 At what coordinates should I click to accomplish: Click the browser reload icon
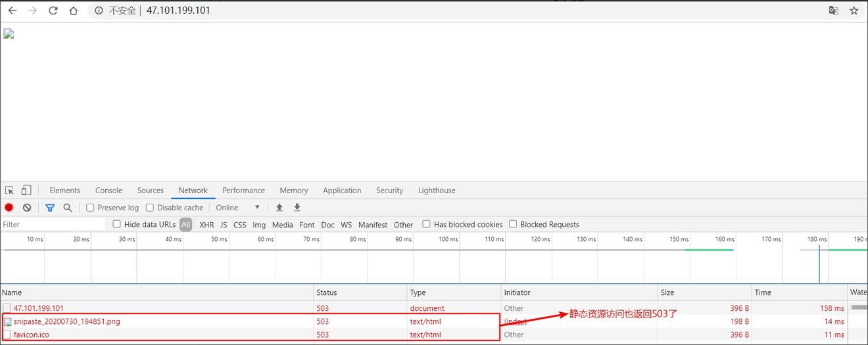[53, 11]
